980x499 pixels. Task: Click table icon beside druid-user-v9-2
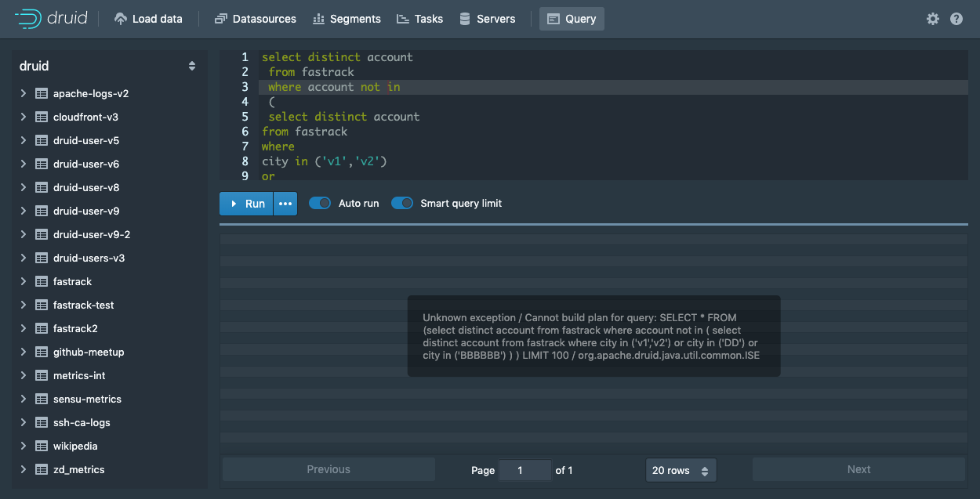pyautogui.click(x=42, y=234)
